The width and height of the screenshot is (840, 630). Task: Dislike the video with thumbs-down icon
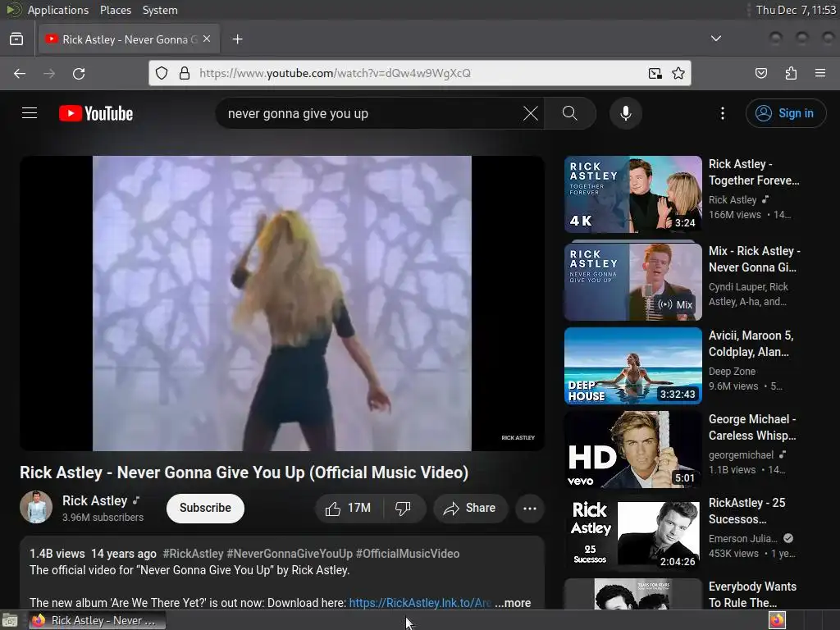pyautogui.click(x=404, y=509)
